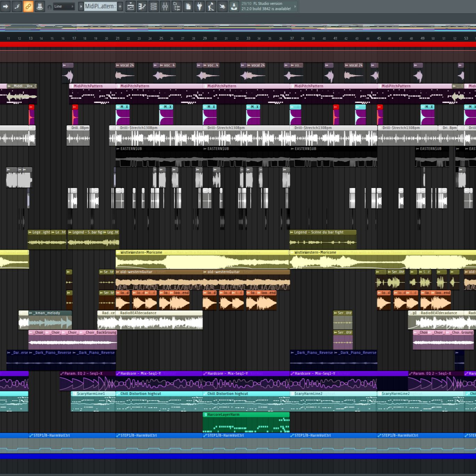Open the Line snap dropdown

[64, 6]
